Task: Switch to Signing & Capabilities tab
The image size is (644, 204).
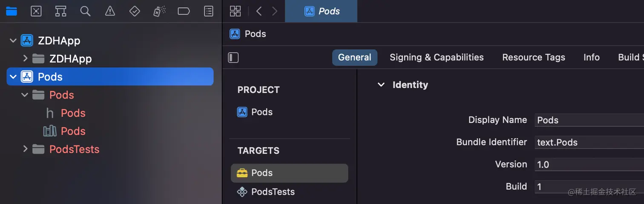Action: pos(437,58)
